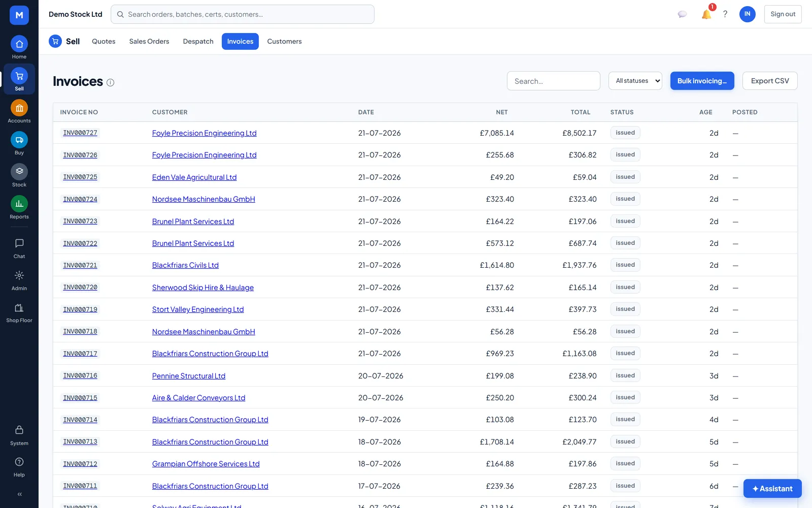
Task: Collapse the sidebar with the double chevron
Action: [20, 494]
